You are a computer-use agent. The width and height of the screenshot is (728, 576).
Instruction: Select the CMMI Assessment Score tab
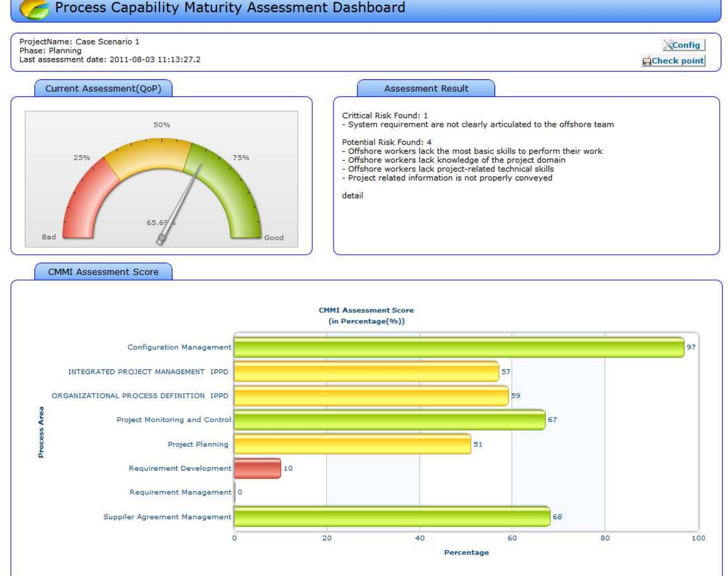point(103,272)
